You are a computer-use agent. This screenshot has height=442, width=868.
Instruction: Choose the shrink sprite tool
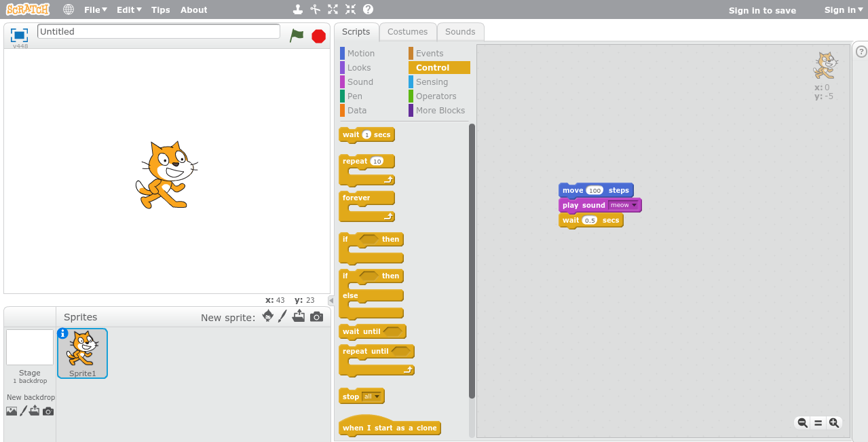(x=350, y=10)
